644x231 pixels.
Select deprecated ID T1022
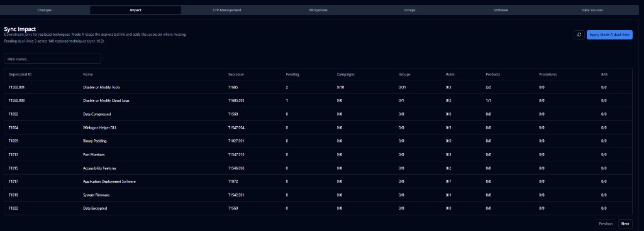[13, 208]
